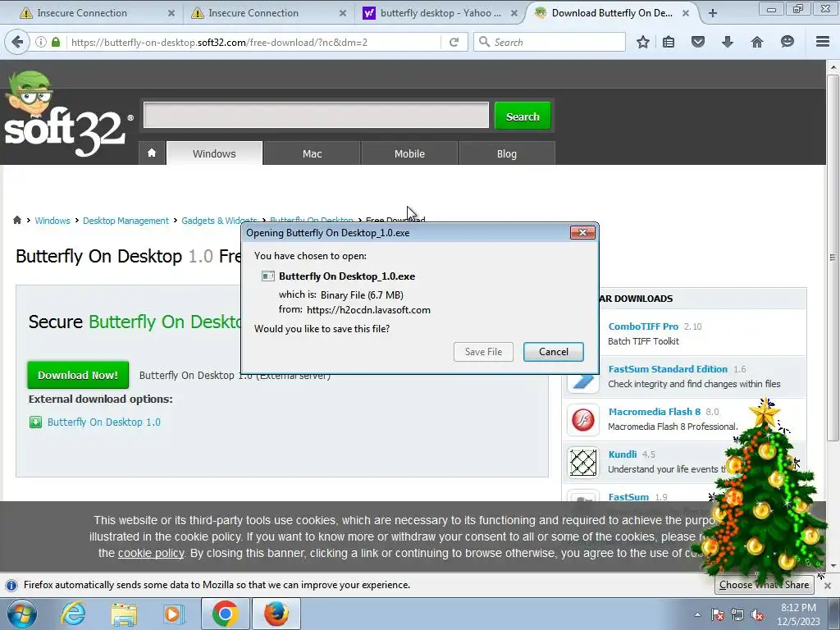Viewport: 840px width, 630px height.
Task: Click the Firefox back arrow button
Action: pyautogui.click(x=18, y=42)
